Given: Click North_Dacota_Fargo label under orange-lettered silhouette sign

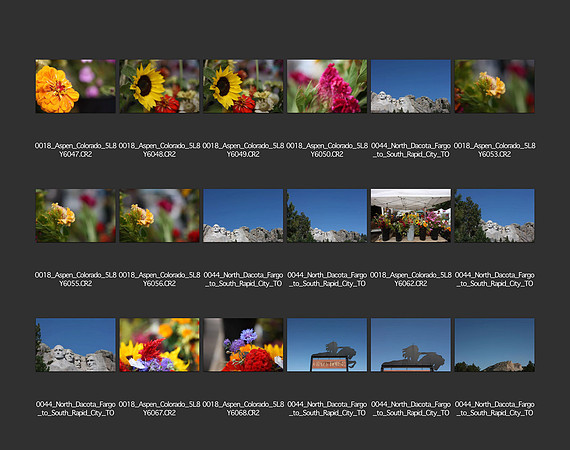Looking at the screenshot, I should [x=327, y=409].
